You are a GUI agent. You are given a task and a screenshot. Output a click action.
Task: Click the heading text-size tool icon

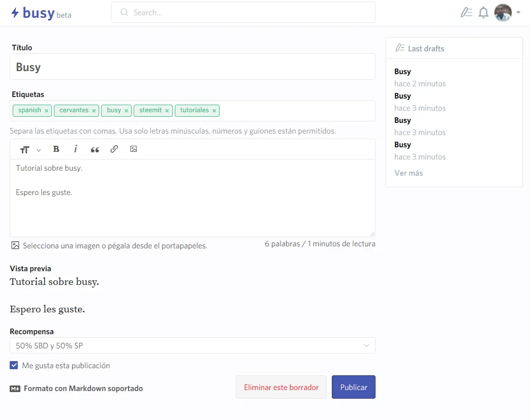pos(25,150)
